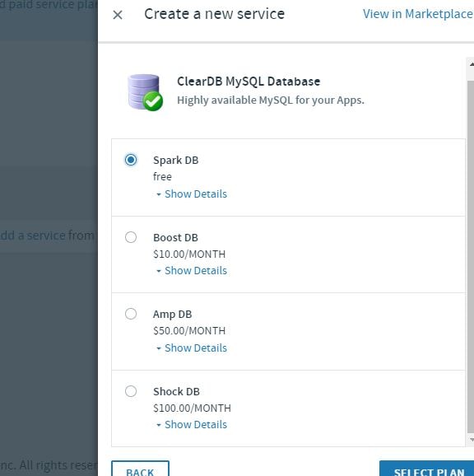Click the scrollbar down arrow
This screenshot has width=474, height=476.
471,439
